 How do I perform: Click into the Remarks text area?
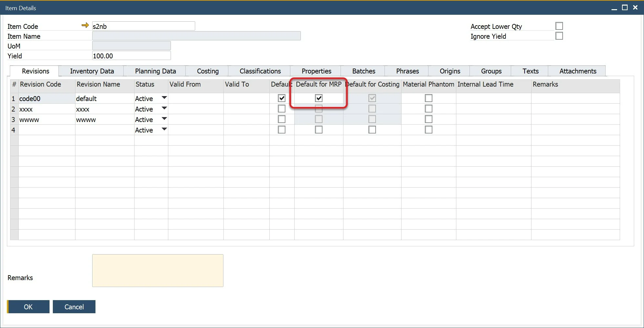tap(157, 271)
